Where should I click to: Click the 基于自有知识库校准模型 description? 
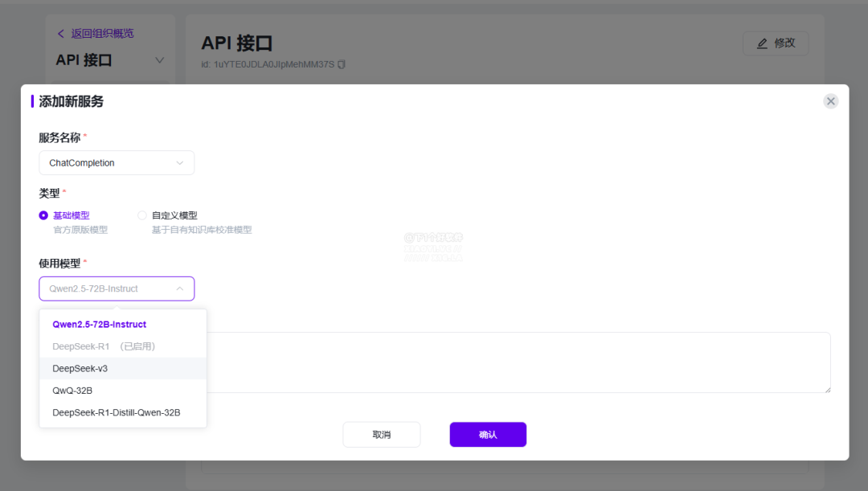pyautogui.click(x=202, y=230)
